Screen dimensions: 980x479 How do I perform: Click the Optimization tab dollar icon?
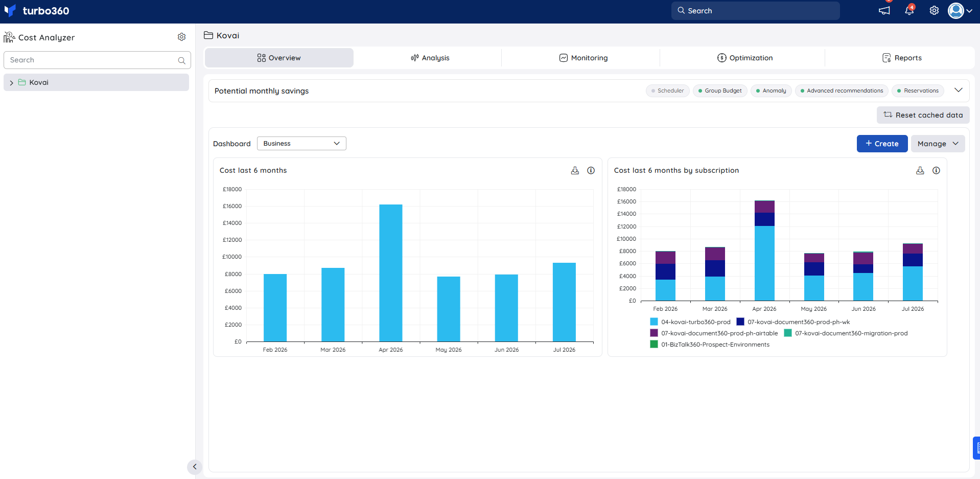[x=722, y=58]
